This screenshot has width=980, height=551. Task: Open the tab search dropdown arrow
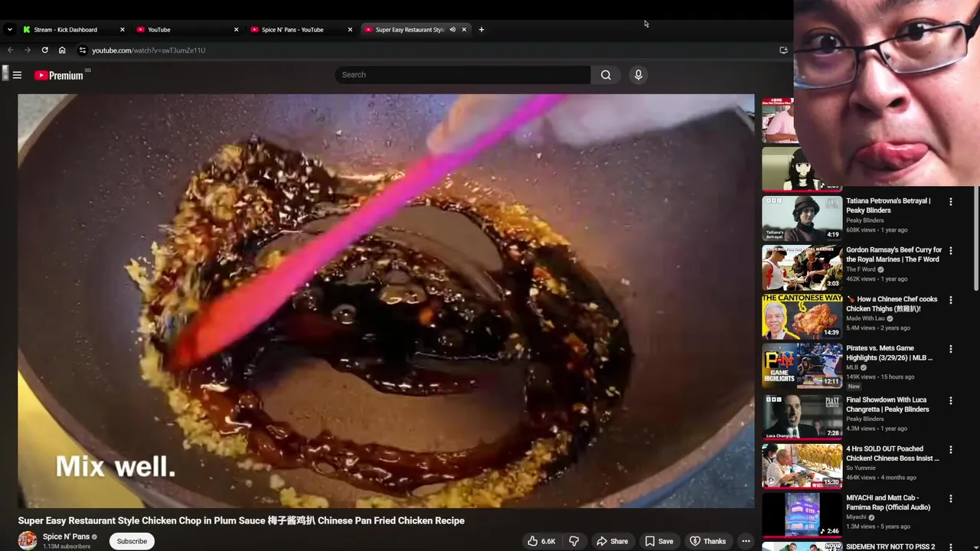9,30
